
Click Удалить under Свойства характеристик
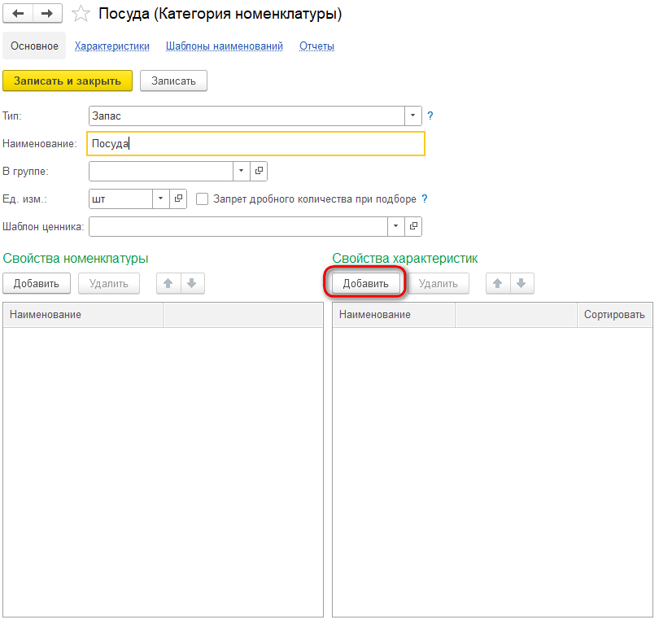(x=438, y=283)
